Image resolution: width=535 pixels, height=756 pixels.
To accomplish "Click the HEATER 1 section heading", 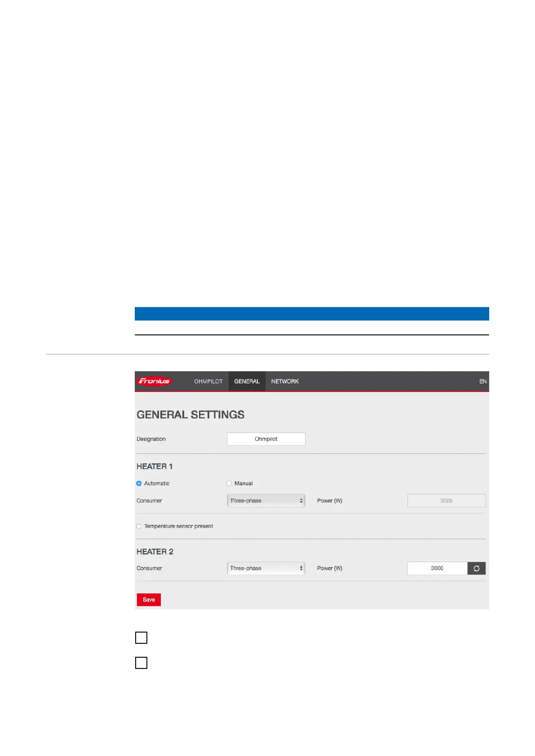I will pos(155,466).
